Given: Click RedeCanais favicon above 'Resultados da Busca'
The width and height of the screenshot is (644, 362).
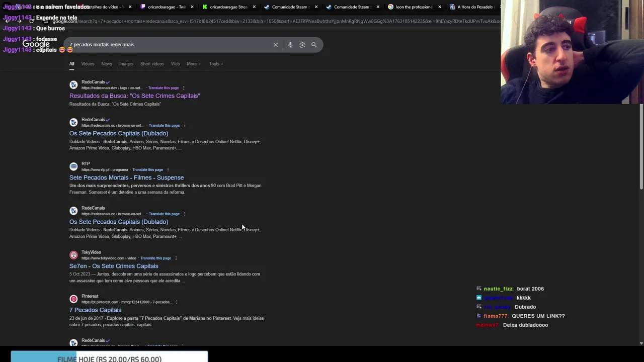Looking at the screenshot, I should tap(73, 85).
